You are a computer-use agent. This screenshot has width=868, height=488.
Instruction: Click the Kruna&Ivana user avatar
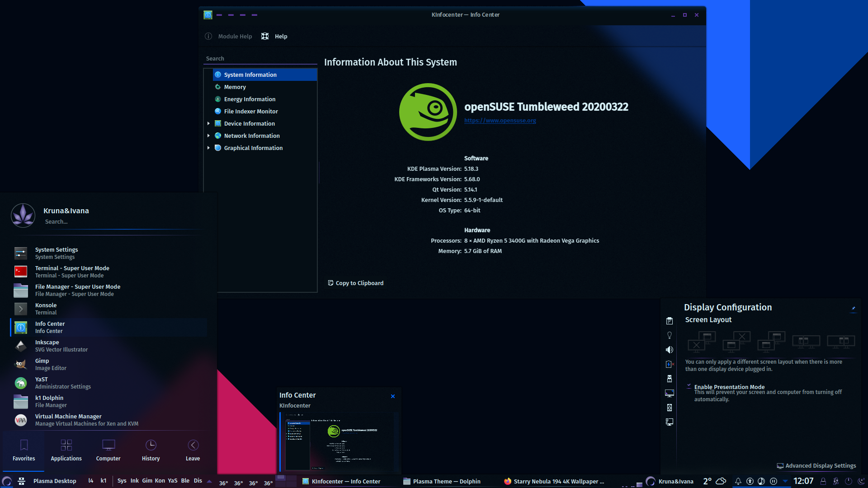click(x=23, y=215)
